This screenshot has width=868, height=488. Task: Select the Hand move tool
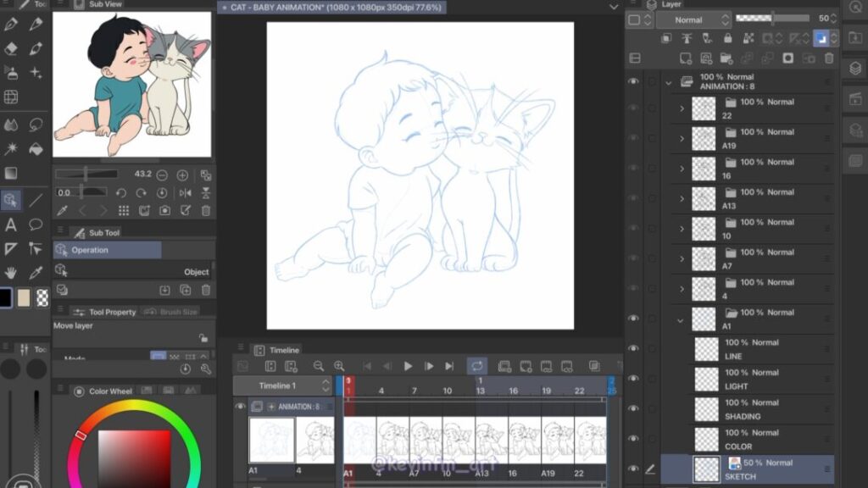(x=11, y=273)
